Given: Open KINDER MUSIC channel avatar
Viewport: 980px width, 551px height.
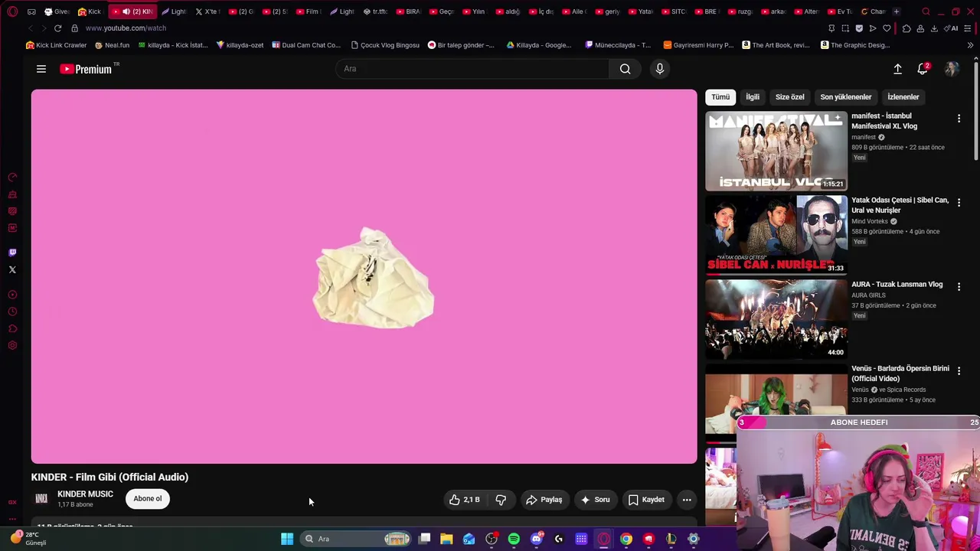Looking at the screenshot, I should [41, 499].
